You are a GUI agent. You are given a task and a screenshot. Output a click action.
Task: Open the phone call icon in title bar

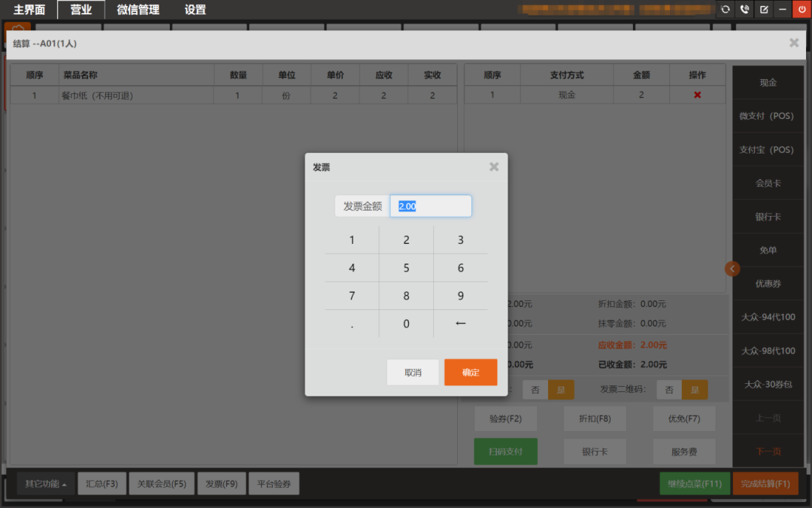[745, 10]
